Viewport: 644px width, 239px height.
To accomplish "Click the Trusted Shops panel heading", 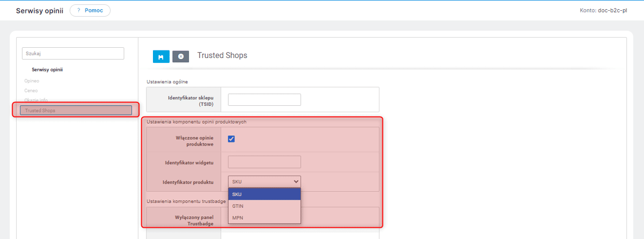I will click(x=222, y=55).
